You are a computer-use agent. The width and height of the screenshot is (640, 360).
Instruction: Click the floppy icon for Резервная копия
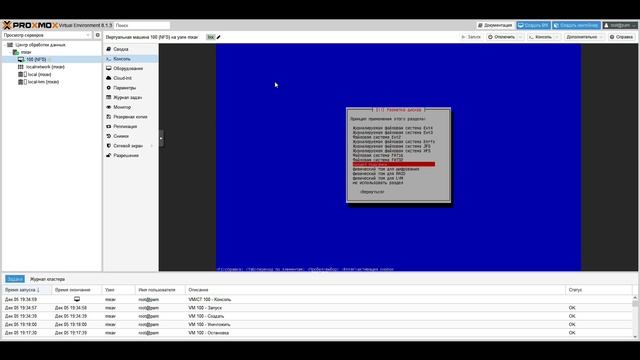pyautogui.click(x=109, y=117)
